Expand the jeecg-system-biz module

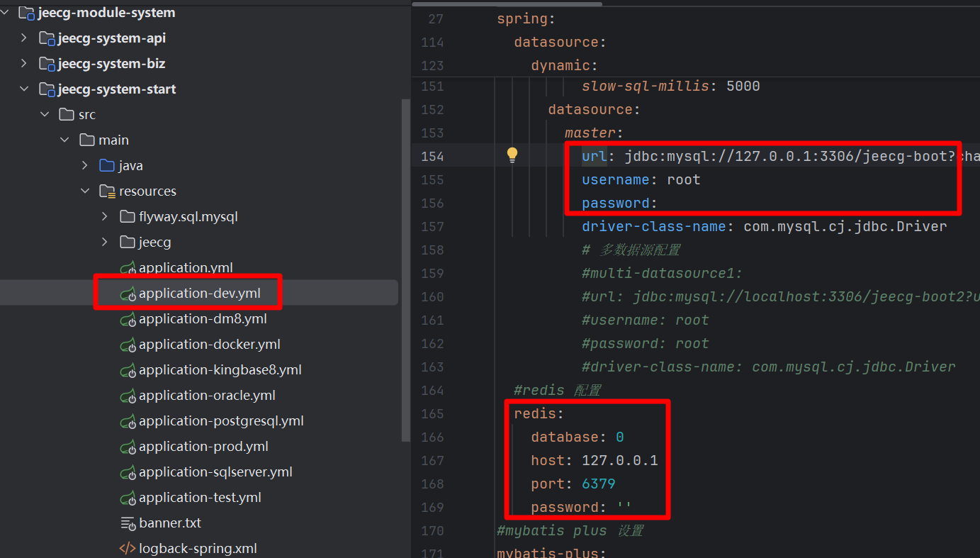pos(24,64)
